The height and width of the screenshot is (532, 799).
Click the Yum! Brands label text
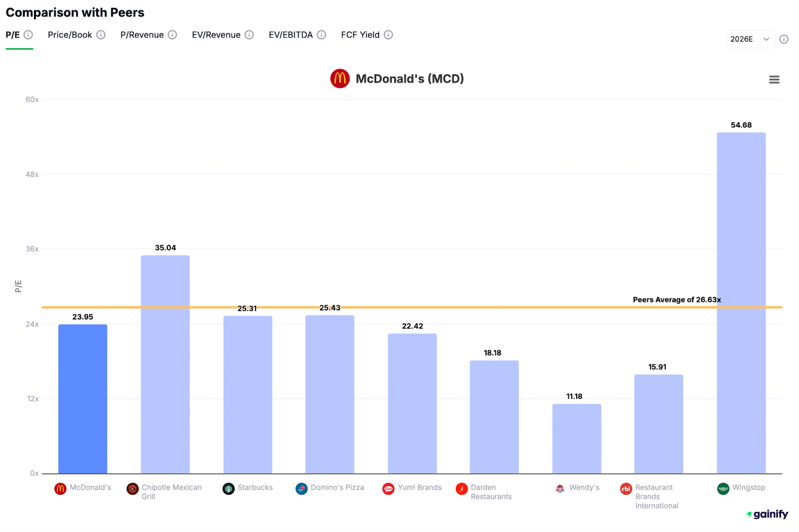420,488
